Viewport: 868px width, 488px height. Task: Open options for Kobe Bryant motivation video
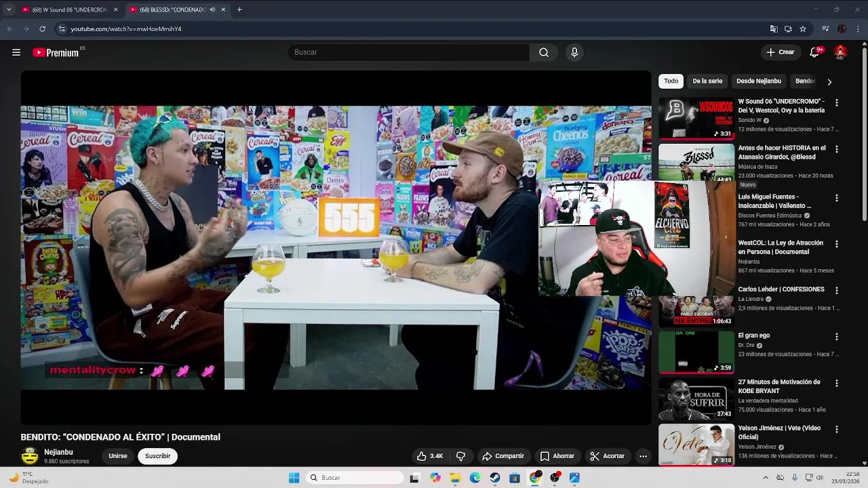click(x=836, y=383)
